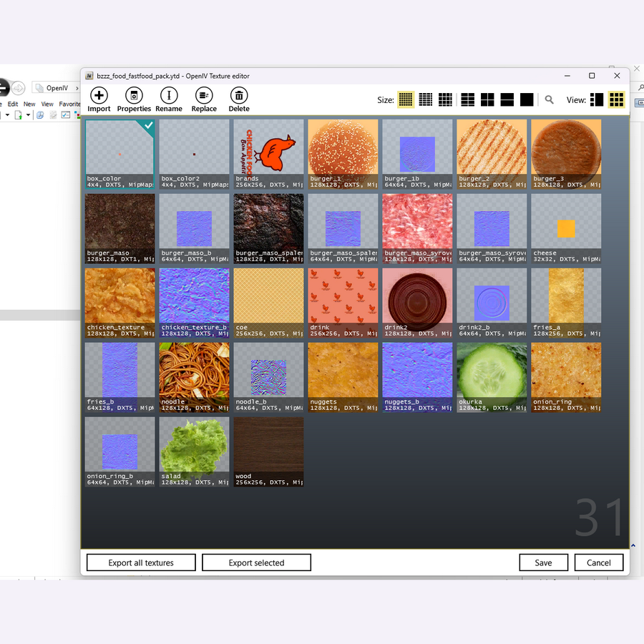Select the two-row thumbnail size icon
This screenshot has height=644, width=644.
pyautogui.click(x=507, y=99)
